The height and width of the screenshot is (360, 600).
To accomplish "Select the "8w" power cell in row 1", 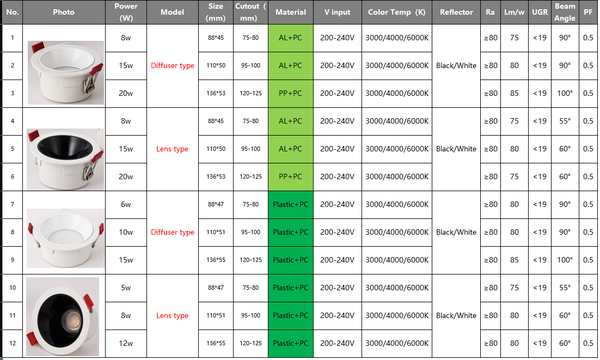I will [126, 38].
